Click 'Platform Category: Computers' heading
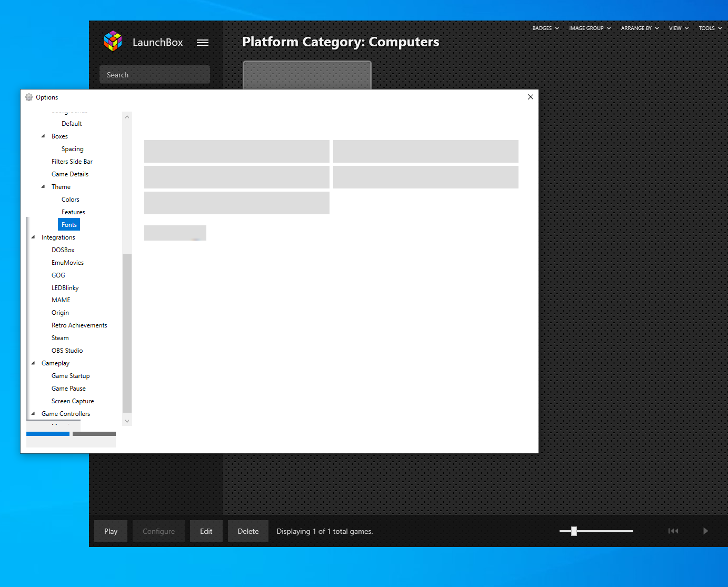 pos(341,42)
